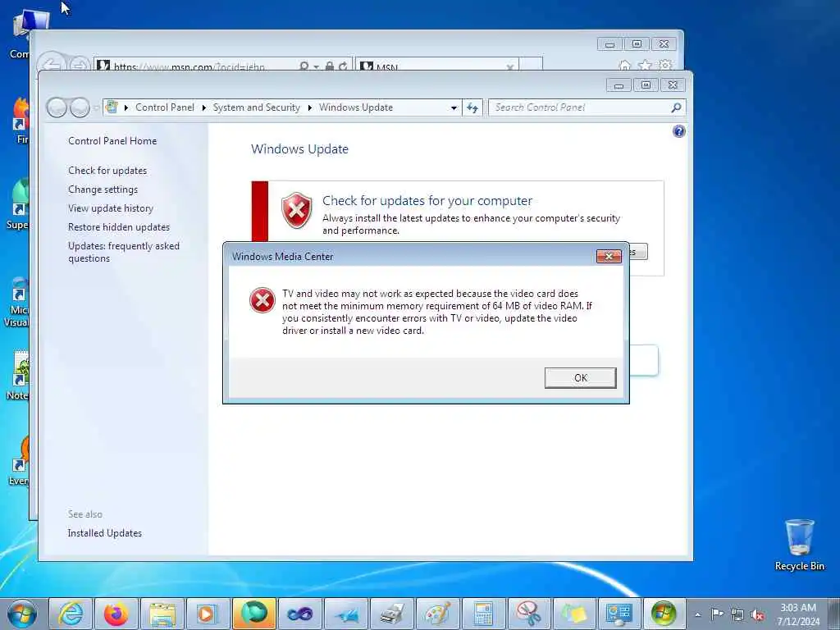Click the red shield icon in Windows Update
The width and height of the screenshot is (840, 630).
click(x=297, y=210)
